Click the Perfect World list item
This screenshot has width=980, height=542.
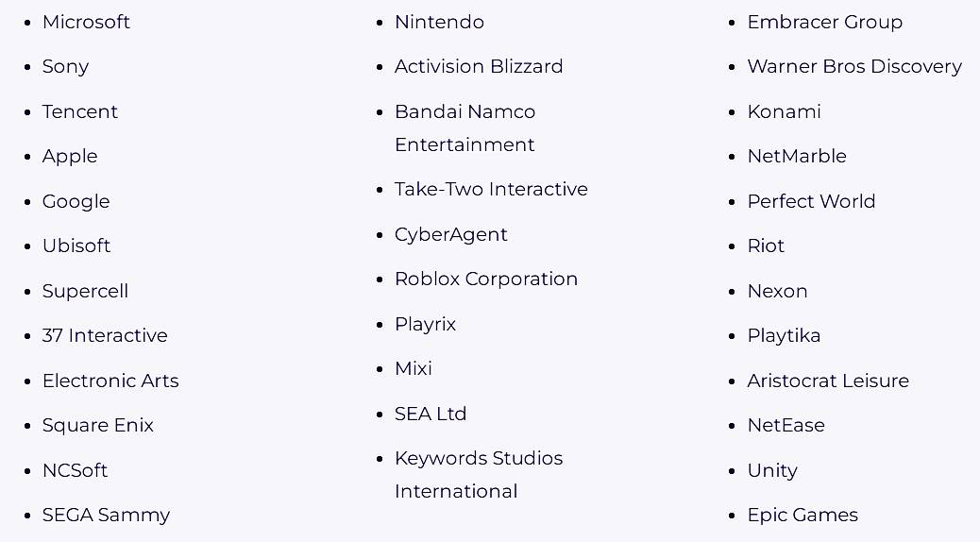[x=811, y=201]
